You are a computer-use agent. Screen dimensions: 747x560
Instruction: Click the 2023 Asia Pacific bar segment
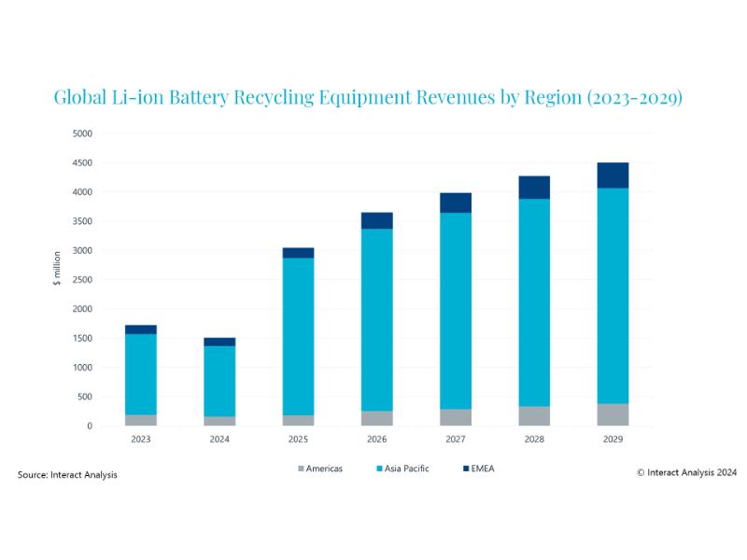141,373
